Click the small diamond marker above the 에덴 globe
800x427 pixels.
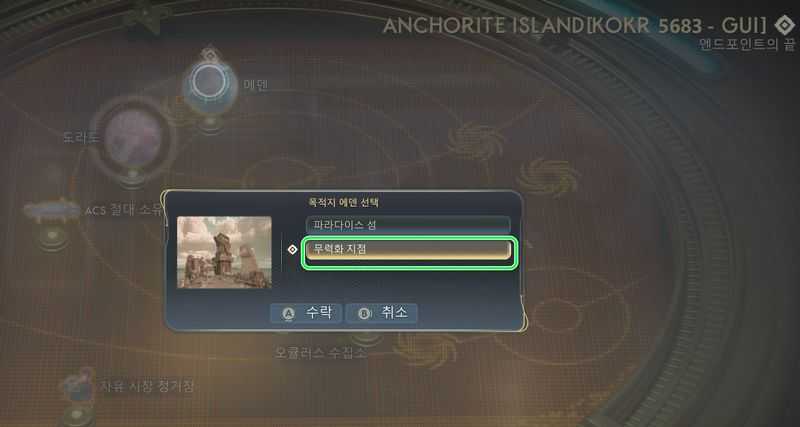point(209,54)
